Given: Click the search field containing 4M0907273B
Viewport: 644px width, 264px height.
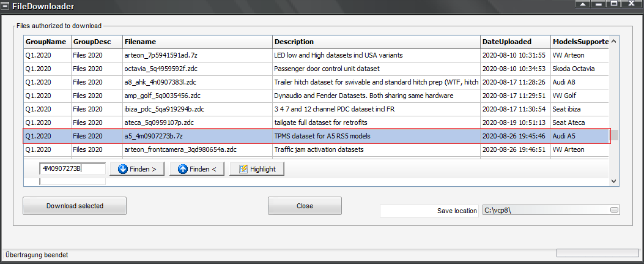Looking at the screenshot, I should tap(73, 168).
